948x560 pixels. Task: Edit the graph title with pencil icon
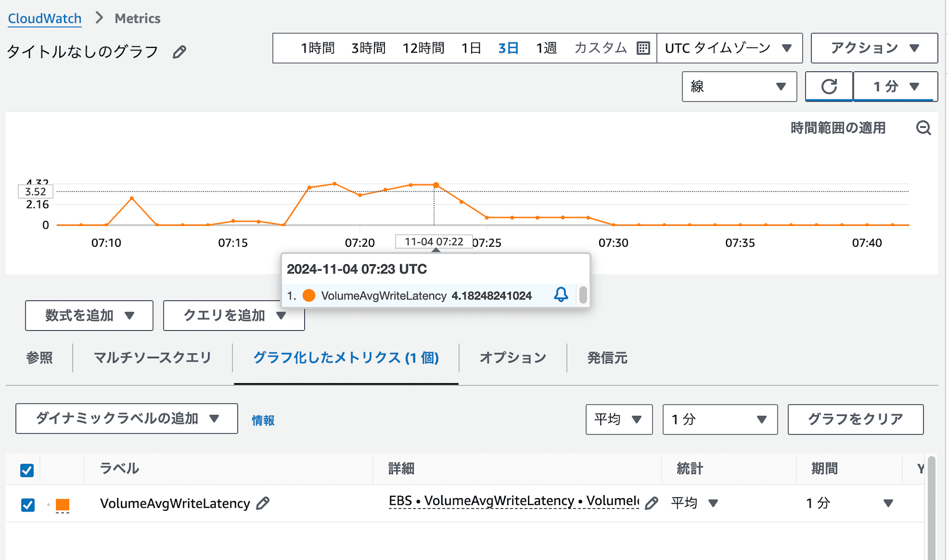(x=179, y=52)
